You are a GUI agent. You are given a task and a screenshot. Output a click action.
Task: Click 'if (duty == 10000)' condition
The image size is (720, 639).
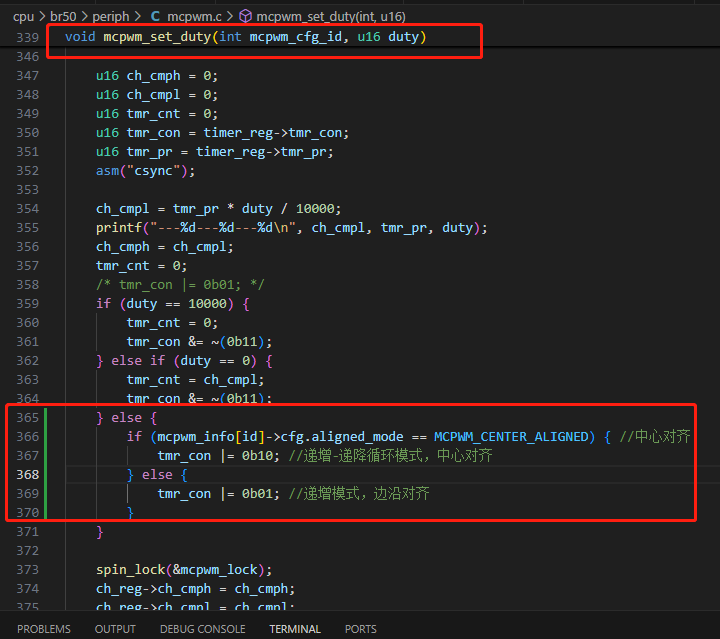click(x=165, y=304)
